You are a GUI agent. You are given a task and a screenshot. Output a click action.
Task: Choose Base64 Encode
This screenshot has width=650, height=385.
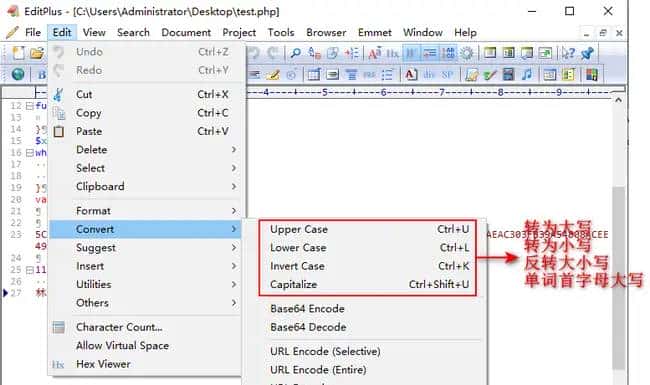pyautogui.click(x=365, y=309)
